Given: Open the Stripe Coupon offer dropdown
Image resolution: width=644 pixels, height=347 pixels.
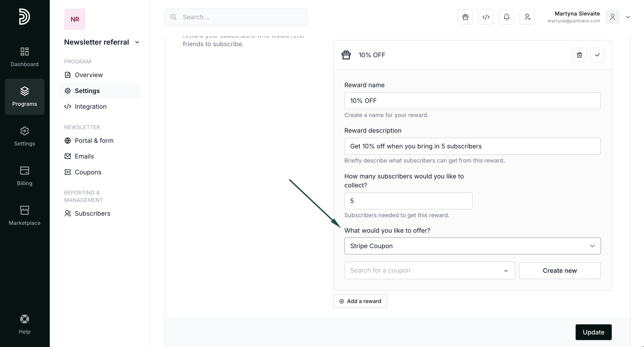Looking at the screenshot, I should 472,246.
